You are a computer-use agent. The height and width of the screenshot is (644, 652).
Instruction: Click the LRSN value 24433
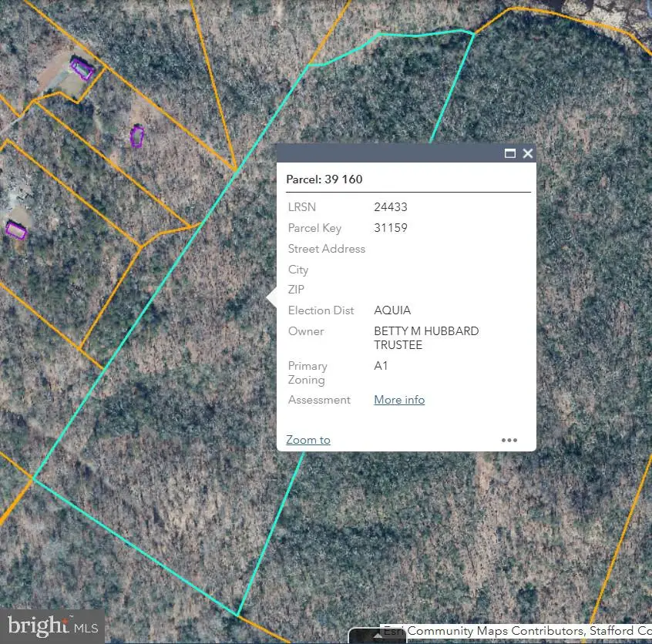coord(391,207)
